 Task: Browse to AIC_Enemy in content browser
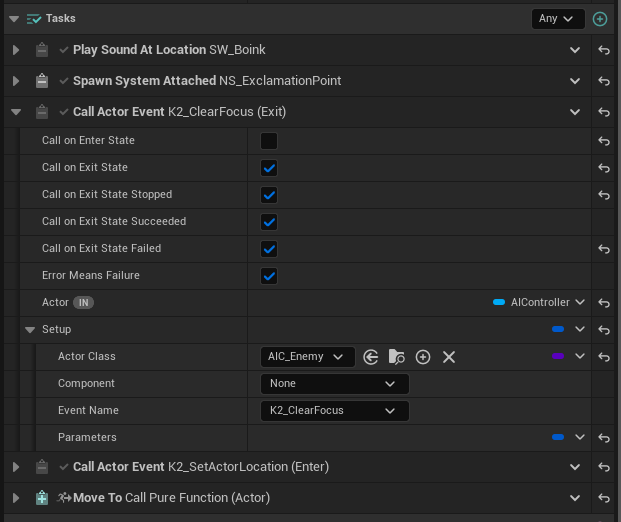click(x=396, y=357)
